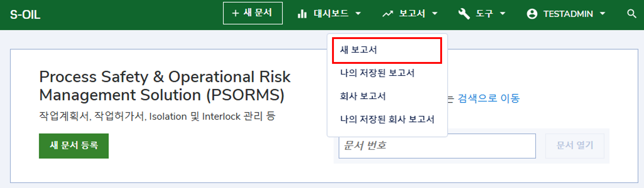Click the PSORMS heading text
This screenshot has height=188, width=644.
click(165, 86)
